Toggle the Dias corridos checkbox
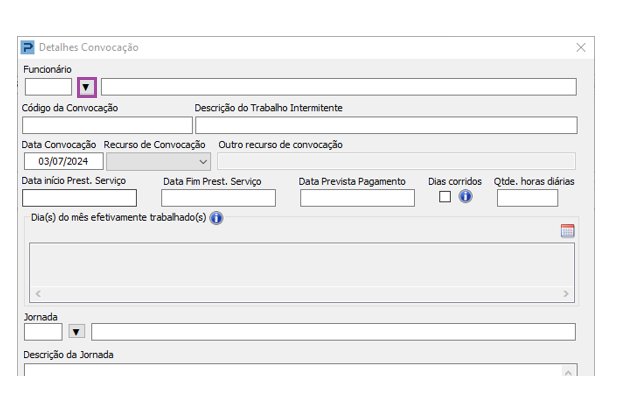Screen dimensions: 619x397 point(445,197)
